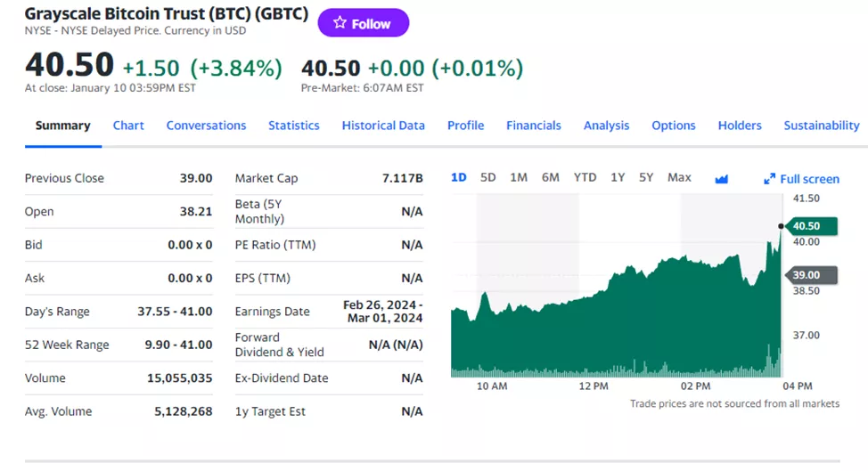
Task: Open the Holders tab
Action: (x=740, y=126)
